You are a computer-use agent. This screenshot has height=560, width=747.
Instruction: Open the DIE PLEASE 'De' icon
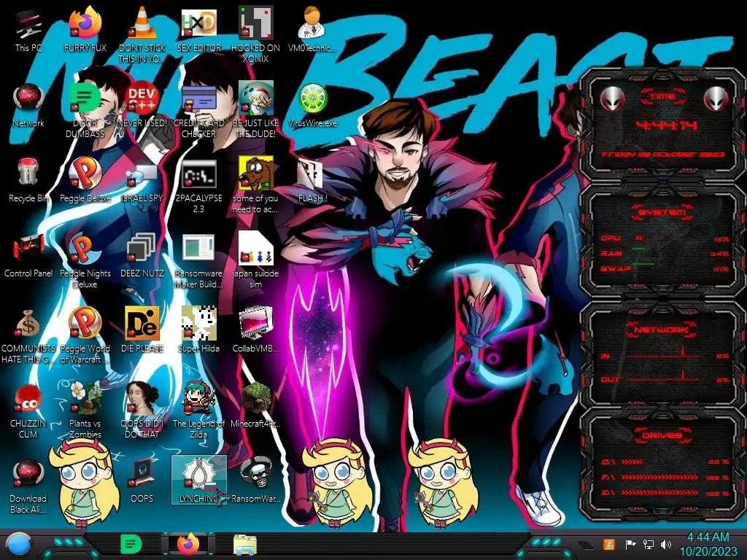pyautogui.click(x=142, y=330)
